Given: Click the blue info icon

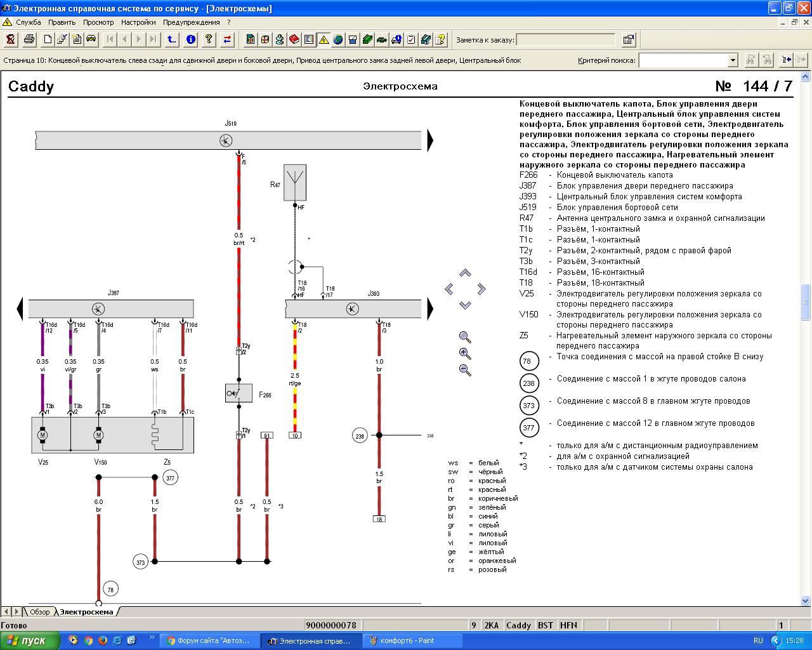Looking at the screenshot, I should point(191,39).
